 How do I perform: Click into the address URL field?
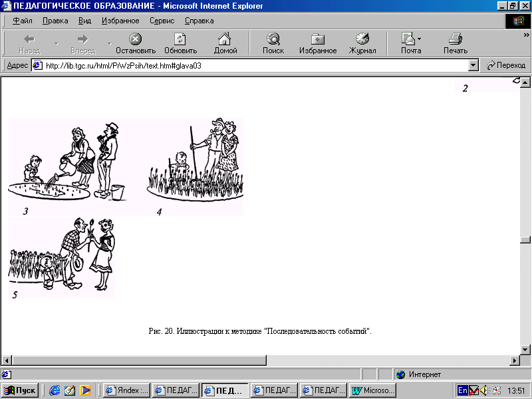point(255,65)
